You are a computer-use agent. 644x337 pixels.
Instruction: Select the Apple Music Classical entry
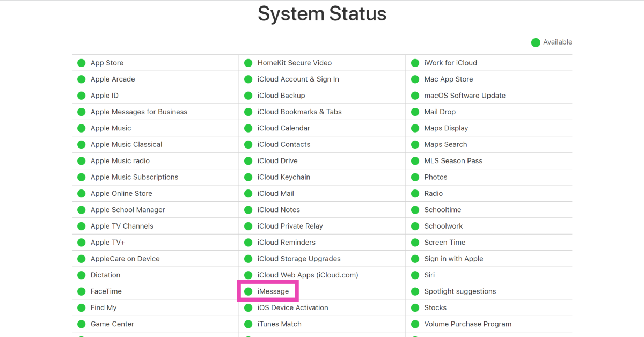127,144
